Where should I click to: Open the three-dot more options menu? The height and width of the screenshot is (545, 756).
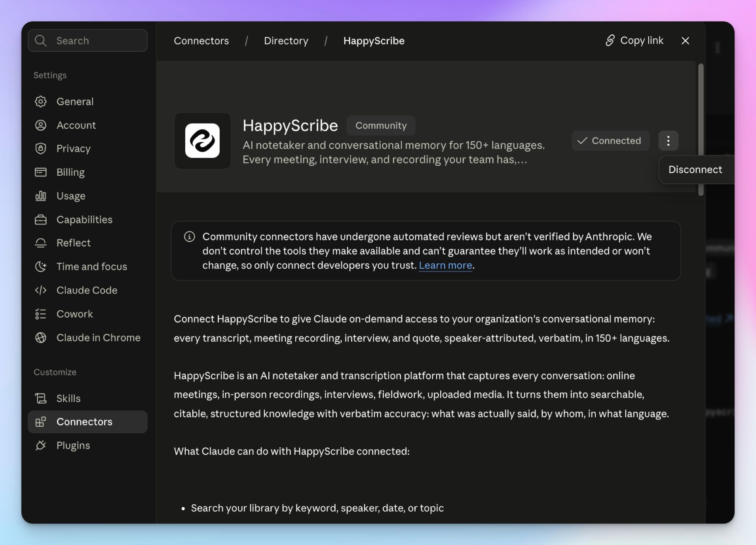668,141
